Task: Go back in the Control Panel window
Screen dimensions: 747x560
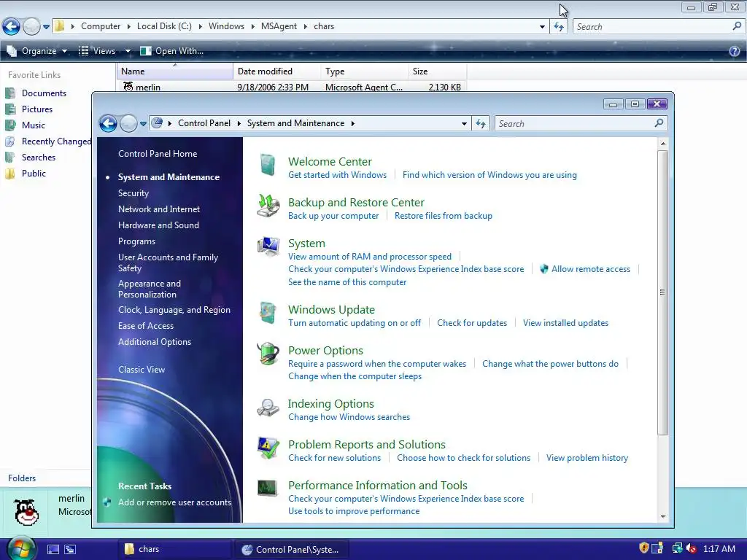Action: pyautogui.click(x=108, y=124)
